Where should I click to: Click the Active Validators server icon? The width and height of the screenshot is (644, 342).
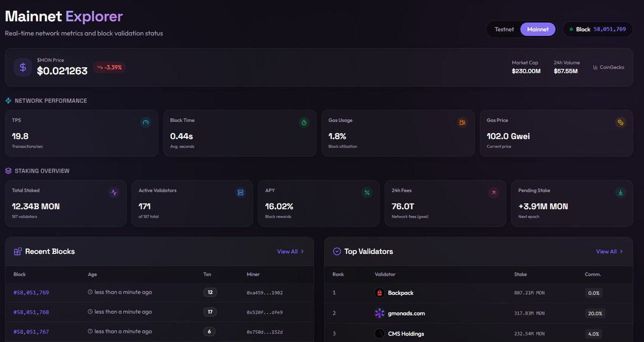click(240, 192)
